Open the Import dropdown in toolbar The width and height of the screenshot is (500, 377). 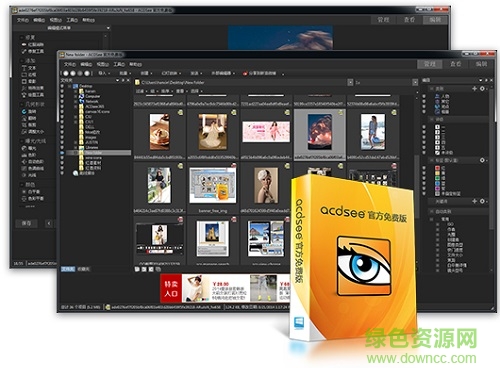point(103,73)
